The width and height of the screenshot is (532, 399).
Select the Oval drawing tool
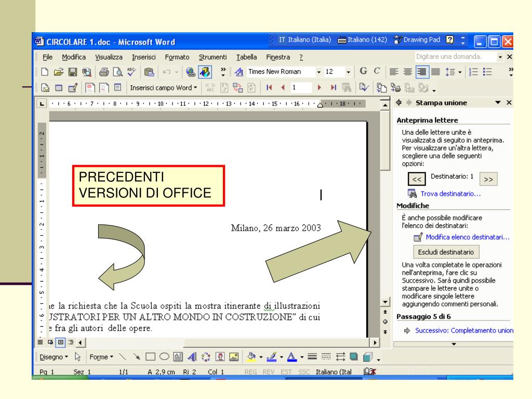[x=164, y=356]
